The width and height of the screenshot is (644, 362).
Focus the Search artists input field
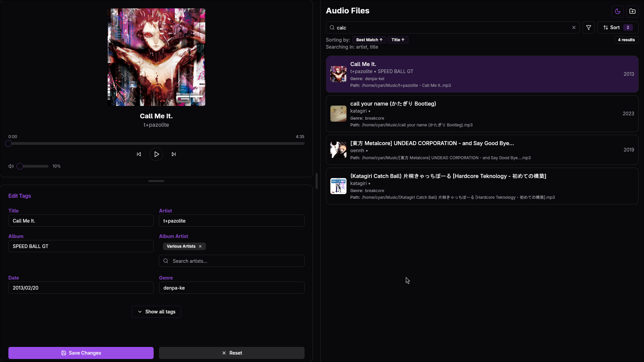point(235,261)
